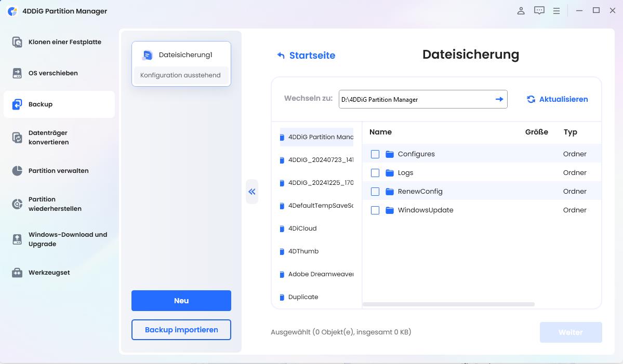
Task: Create a new backup with Neu
Action: tap(181, 301)
